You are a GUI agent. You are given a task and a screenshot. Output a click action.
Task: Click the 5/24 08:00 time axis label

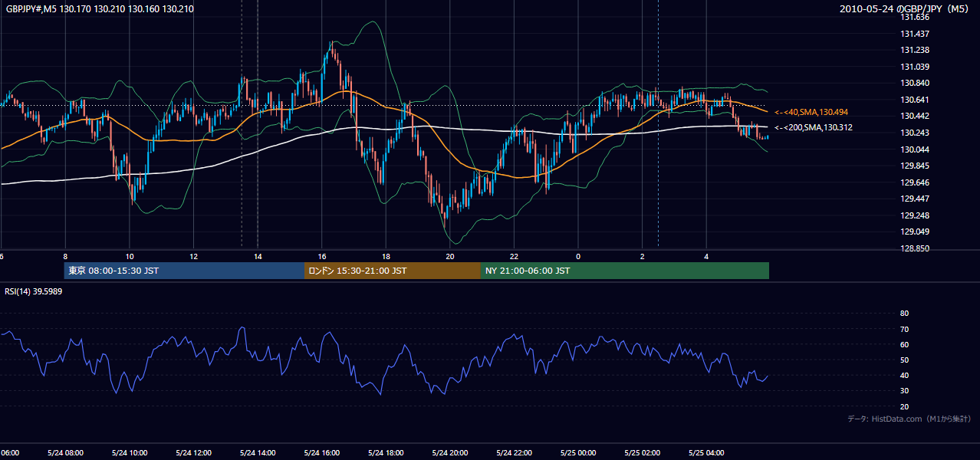coord(65,453)
